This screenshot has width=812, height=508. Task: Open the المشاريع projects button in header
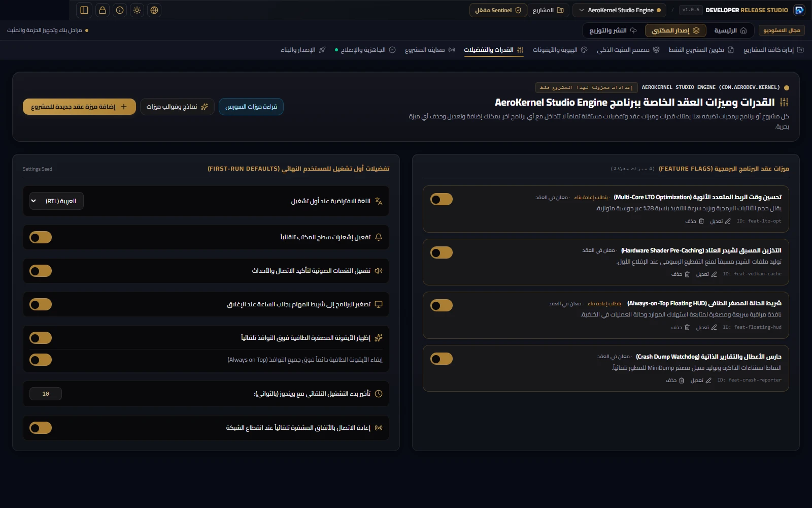[548, 10]
